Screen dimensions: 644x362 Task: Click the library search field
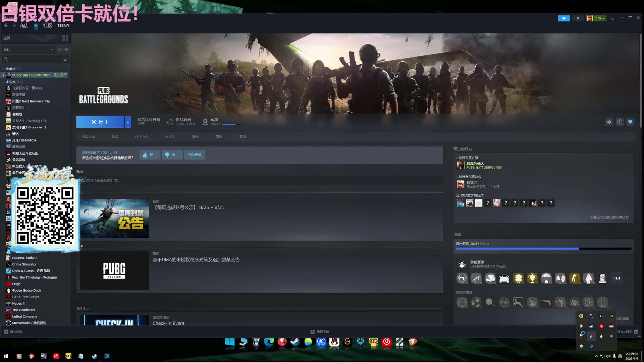[x=32, y=59]
